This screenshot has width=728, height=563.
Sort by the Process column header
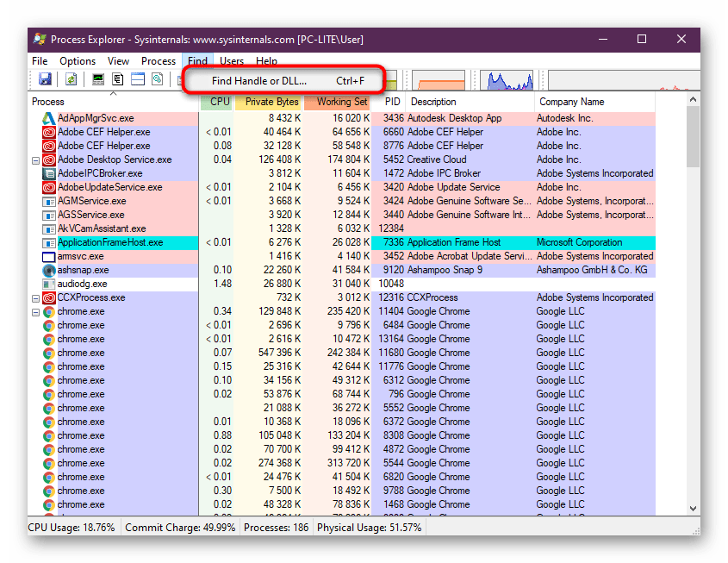point(113,102)
